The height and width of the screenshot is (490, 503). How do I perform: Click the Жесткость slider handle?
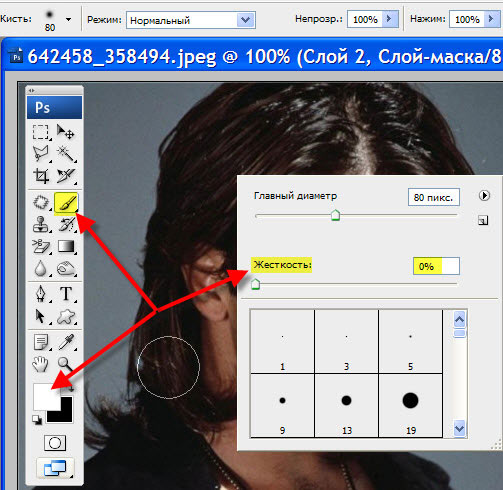255,284
